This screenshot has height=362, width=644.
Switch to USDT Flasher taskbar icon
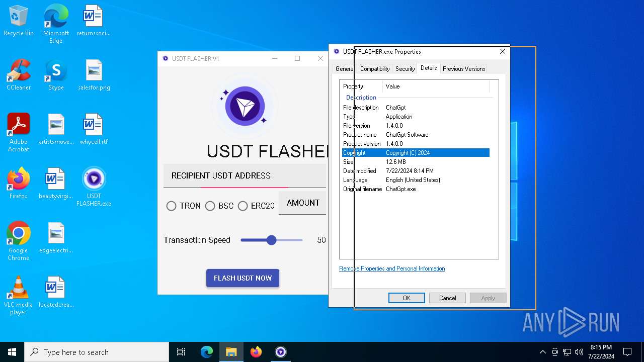tap(280, 352)
